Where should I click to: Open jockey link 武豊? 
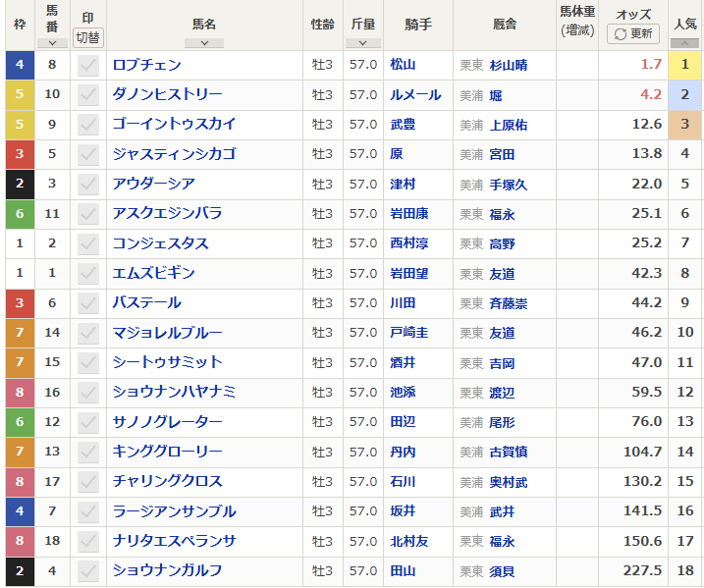[403, 125]
